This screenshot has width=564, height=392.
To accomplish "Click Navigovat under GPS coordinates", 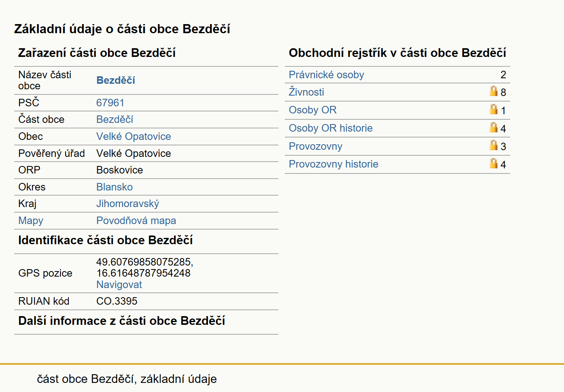I will 119,285.
